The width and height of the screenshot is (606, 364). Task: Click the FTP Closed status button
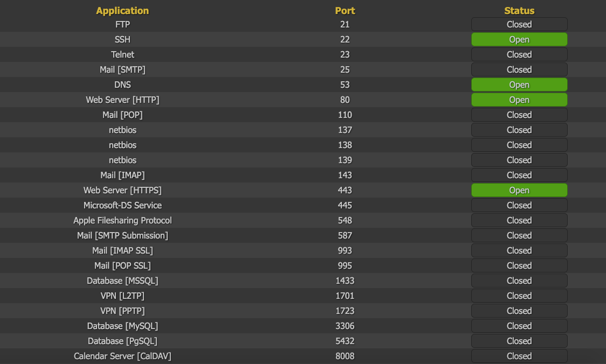(x=519, y=24)
